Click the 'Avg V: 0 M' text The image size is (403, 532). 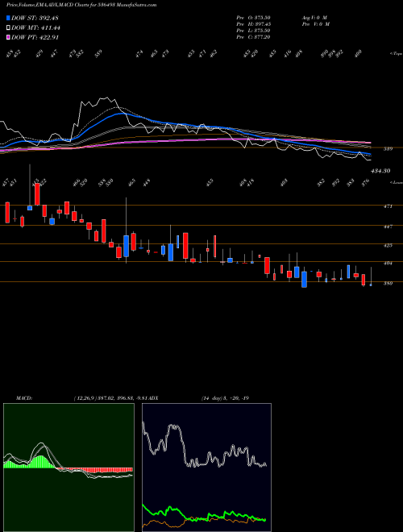pyautogui.click(x=314, y=18)
